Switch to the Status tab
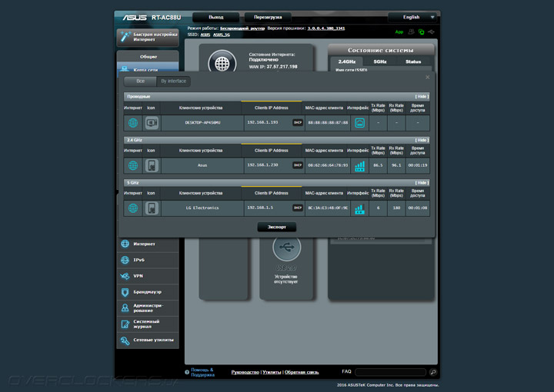 coord(413,61)
